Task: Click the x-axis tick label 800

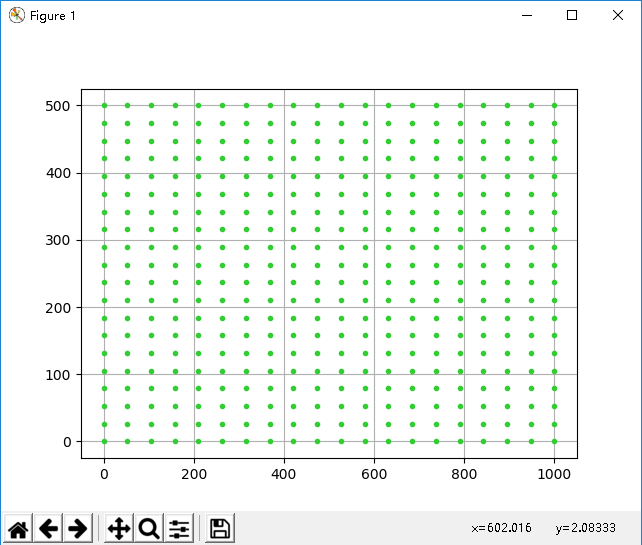Action: click(464, 474)
